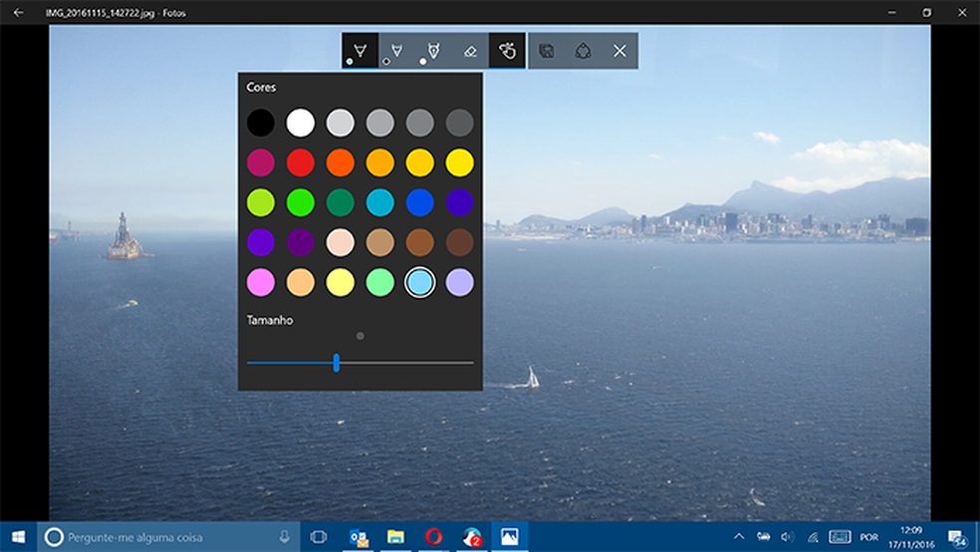Pick the lightest gray color swatch
Image resolution: width=980 pixels, height=552 pixels.
point(340,123)
